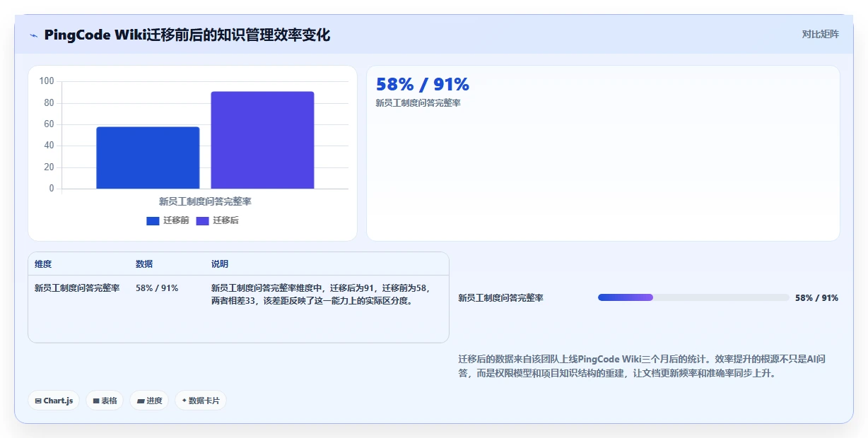Toggle the 迁移前 legend color box
Viewport: 868px width, 438px height.
coord(153,221)
